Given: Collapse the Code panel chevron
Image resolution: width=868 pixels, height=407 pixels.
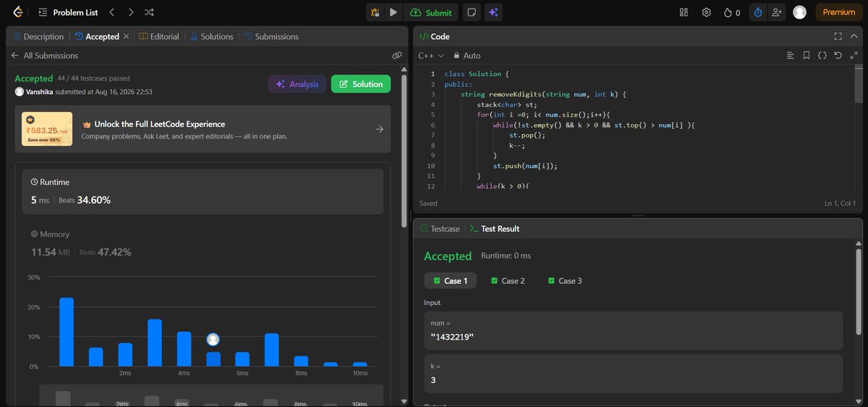Looking at the screenshot, I should pos(854,36).
